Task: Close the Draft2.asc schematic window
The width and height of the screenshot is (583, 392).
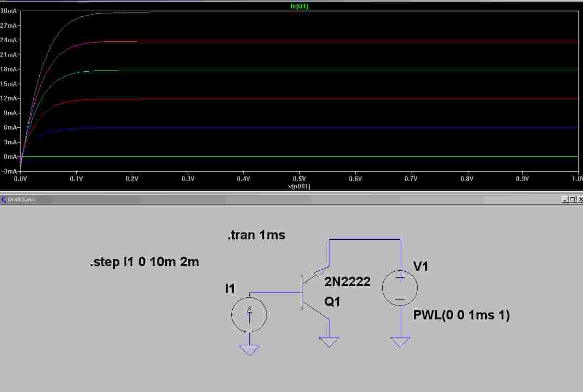Action: 580,199
